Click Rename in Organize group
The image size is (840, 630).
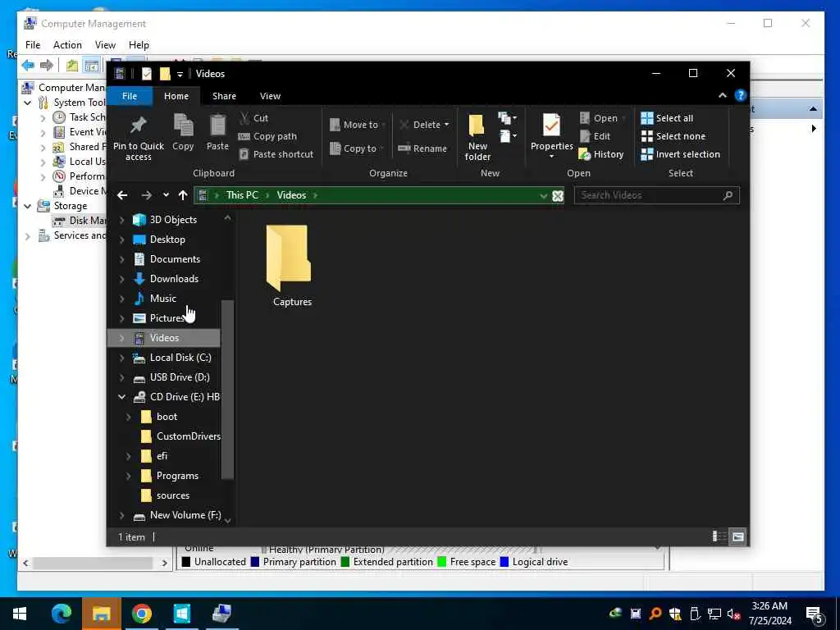(x=422, y=148)
